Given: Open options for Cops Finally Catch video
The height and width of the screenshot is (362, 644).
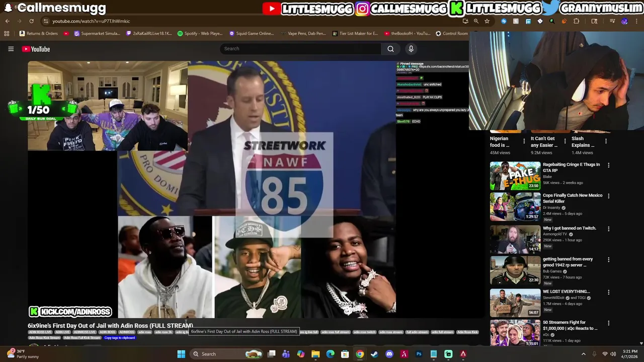Looking at the screenshot, I should point(608,196).
